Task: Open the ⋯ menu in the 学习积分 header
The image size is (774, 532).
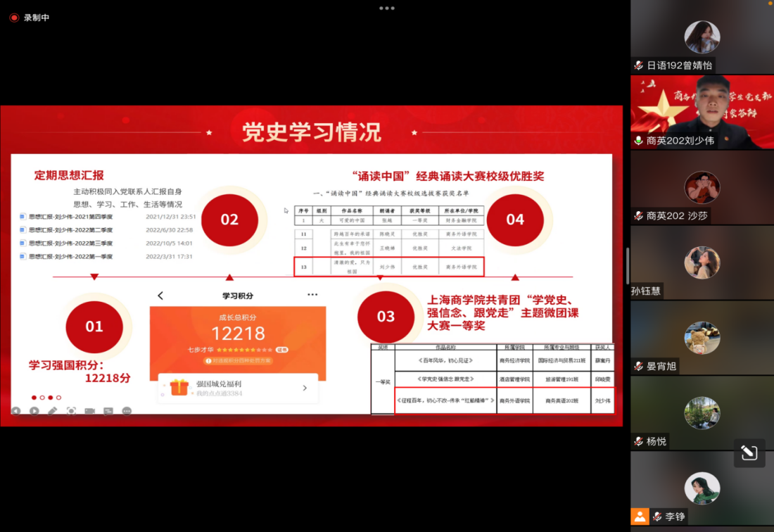Action: pyautogui.click(x=311, y=296)
